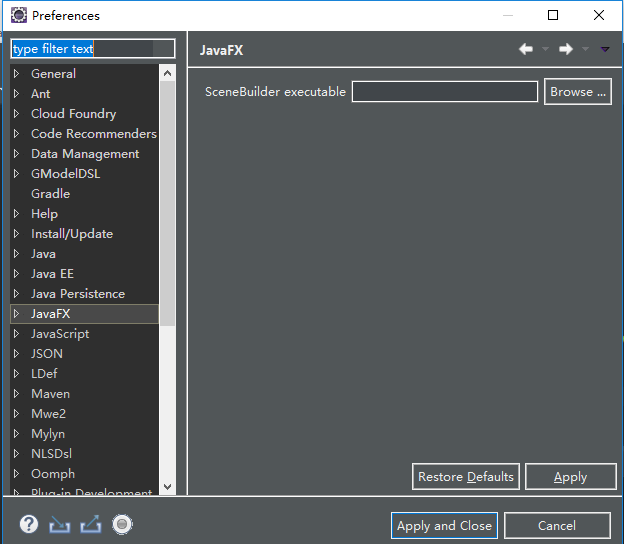624x544 pixels.
Task: Expand the Ant tree node
Action: [16, 94]
